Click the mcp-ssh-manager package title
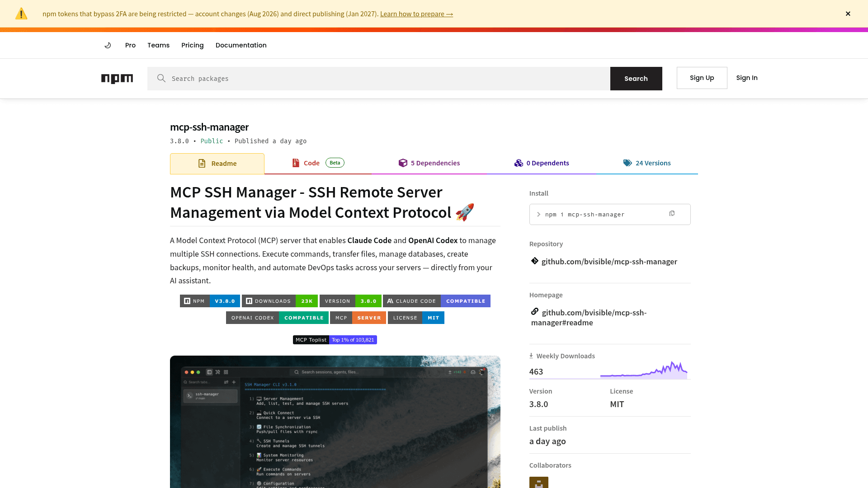868x488 pixels. [x=209, y=127]
